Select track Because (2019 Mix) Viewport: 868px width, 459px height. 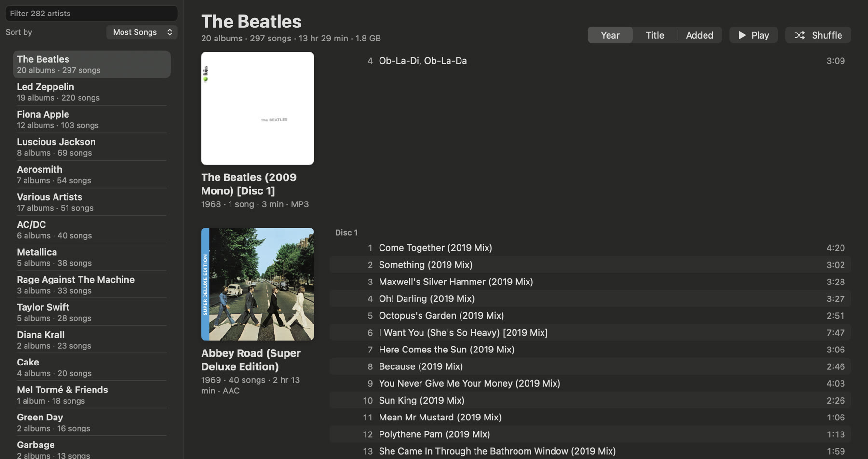[590, 366]
